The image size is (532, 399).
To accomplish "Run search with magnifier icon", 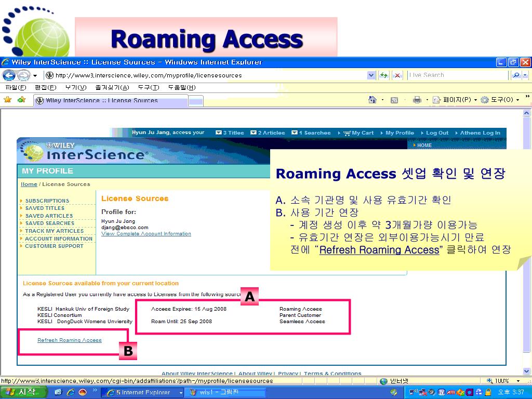I will (x=516, y=75).
